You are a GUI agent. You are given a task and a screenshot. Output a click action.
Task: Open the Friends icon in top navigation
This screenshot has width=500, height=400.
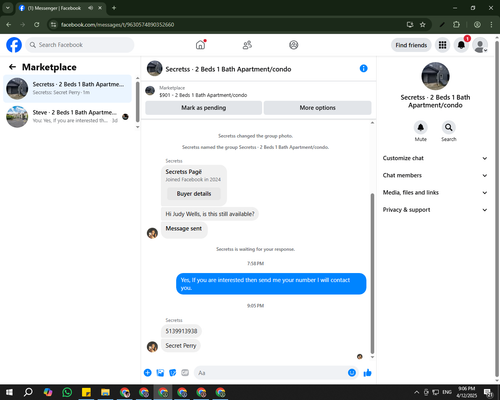click(247, 45)
